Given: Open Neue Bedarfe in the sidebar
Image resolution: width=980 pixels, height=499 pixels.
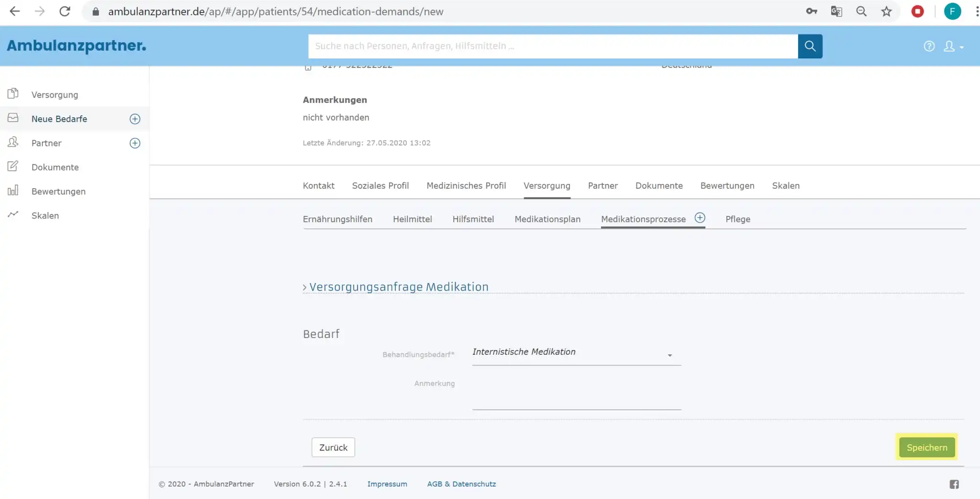Looking at the screenshot, I should [x=59, y=119].
